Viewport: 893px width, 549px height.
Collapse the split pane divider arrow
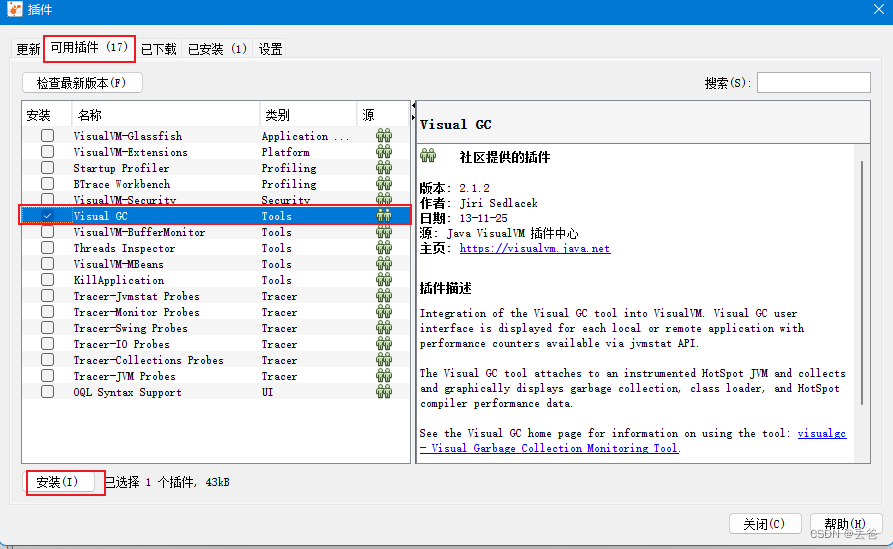413,106
